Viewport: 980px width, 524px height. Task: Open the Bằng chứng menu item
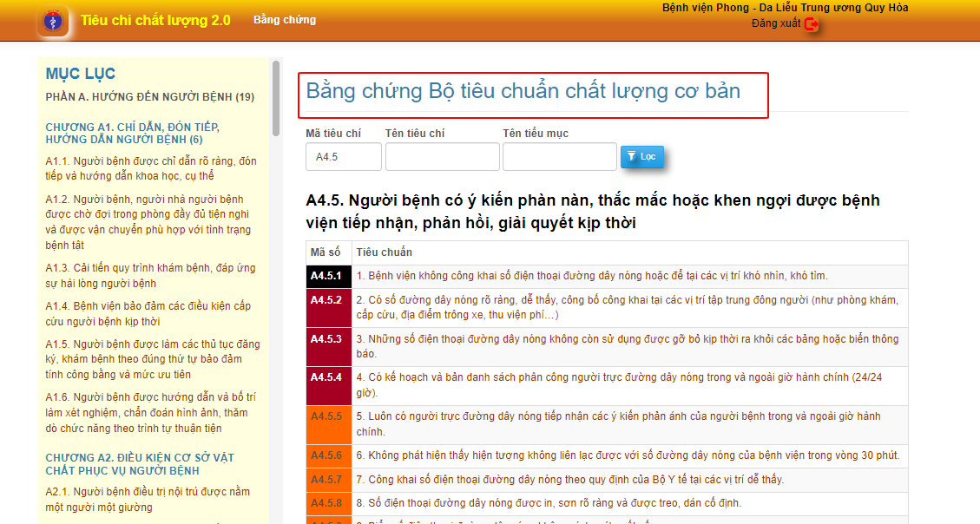pos(284,20)
